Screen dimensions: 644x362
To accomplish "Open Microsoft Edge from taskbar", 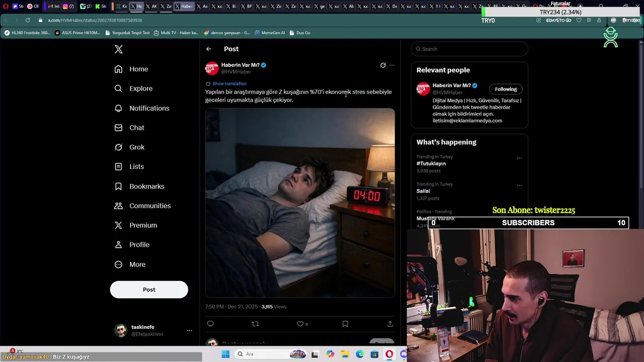I will 360,354.
